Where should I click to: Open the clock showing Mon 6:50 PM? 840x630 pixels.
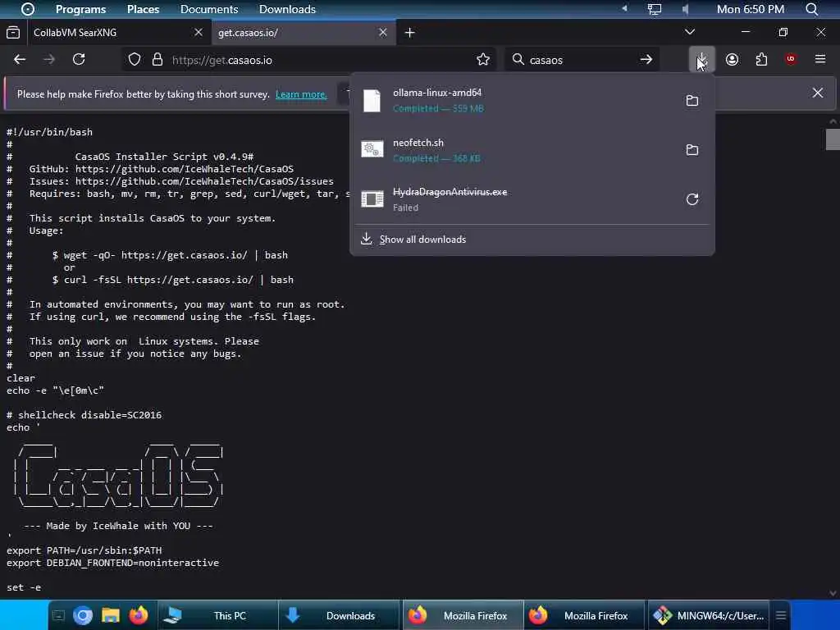coord(750,9)
